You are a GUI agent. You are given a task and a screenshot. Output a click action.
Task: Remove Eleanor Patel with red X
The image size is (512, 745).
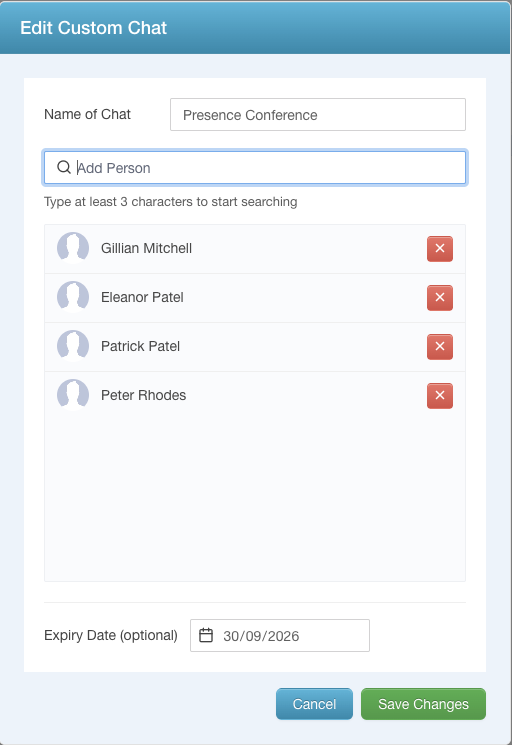[x=439, y=297]
